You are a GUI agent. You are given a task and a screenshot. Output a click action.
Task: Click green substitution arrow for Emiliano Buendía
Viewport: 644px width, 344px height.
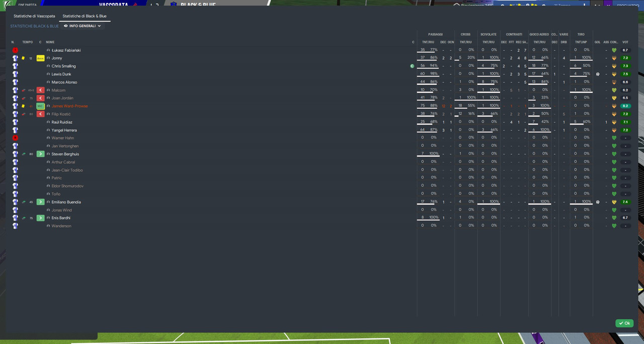coord(40,202)
